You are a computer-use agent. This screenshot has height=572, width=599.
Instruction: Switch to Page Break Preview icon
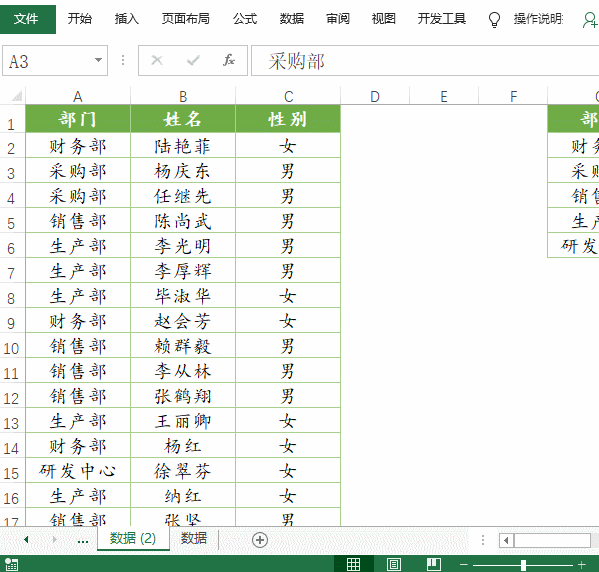(x=434, y=564)
